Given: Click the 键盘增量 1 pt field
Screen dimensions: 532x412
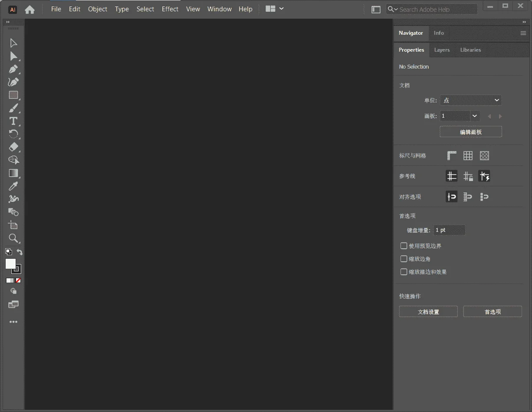Looking at the screenshot, I should coord(450,230).
